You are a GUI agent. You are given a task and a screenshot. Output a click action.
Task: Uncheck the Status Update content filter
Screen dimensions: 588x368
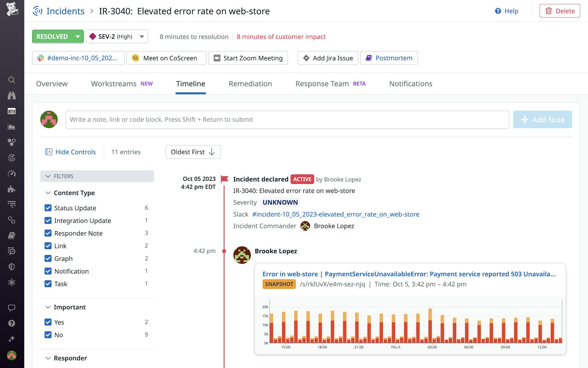pos(48,208)
